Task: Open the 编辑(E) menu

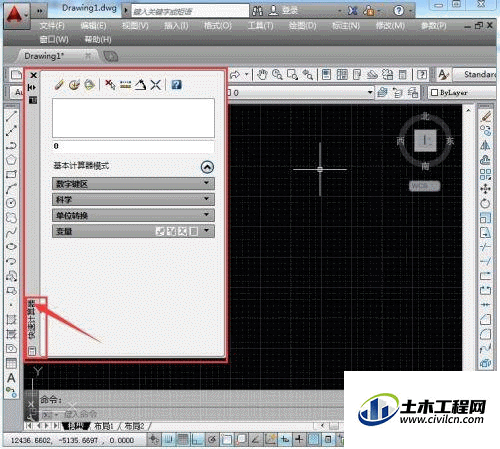Action: (94, 26)
